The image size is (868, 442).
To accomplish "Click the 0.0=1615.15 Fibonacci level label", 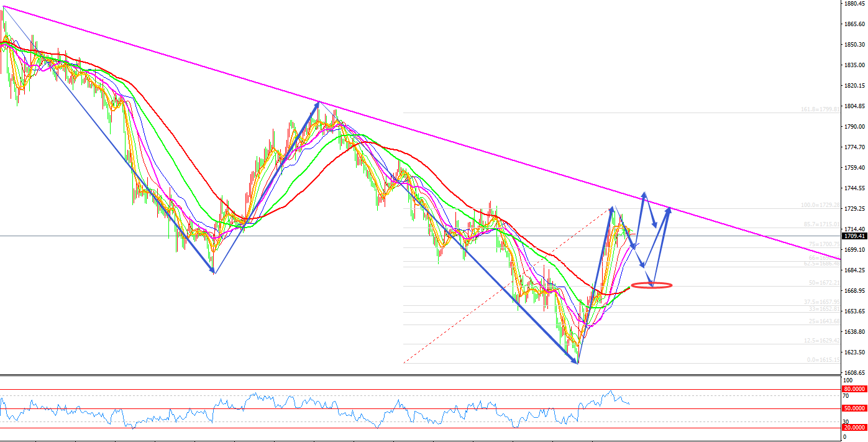I will coord(823,360).
